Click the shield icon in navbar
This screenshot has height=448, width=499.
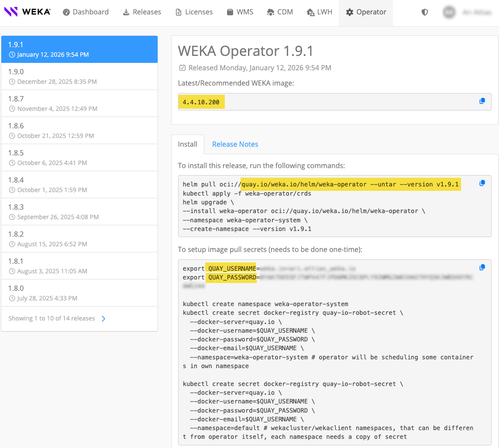pos(424,12)
